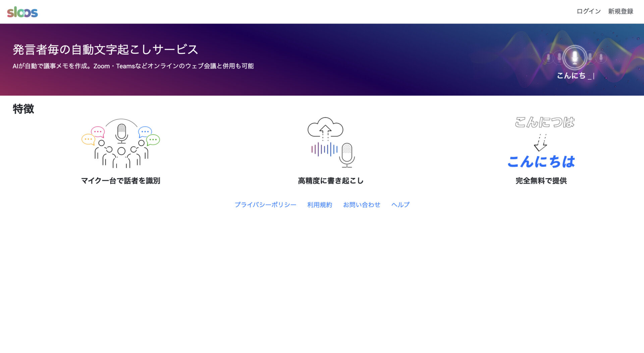
Task: Click the 特徴 section heading
Action: 22,109
